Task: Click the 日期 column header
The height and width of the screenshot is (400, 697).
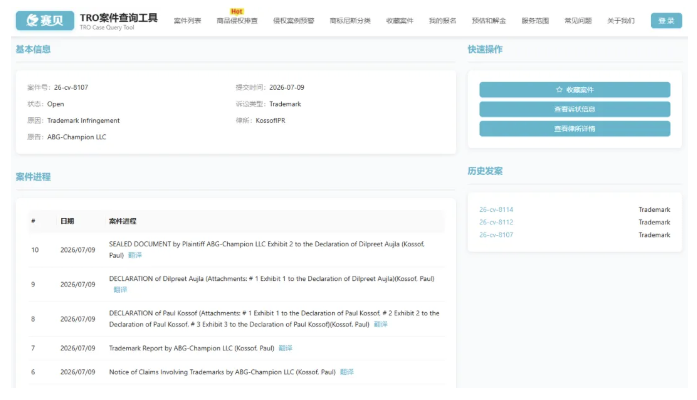Action: (67, 221)
